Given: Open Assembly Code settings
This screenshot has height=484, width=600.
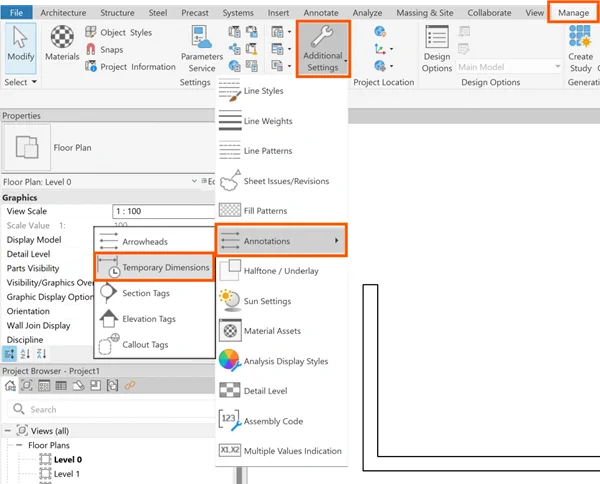Looking at the screenshot, I should point(282,421).
